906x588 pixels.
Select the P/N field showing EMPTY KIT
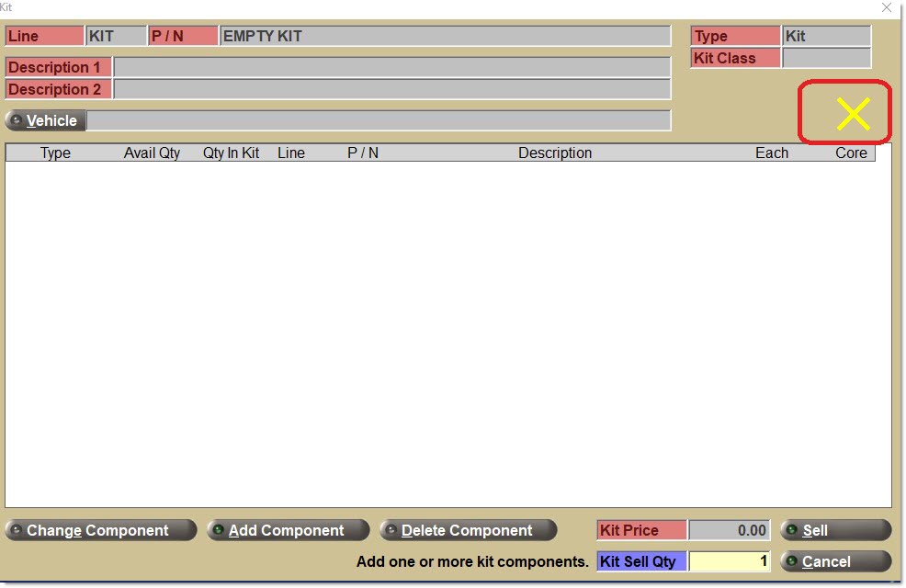(445, 37)
